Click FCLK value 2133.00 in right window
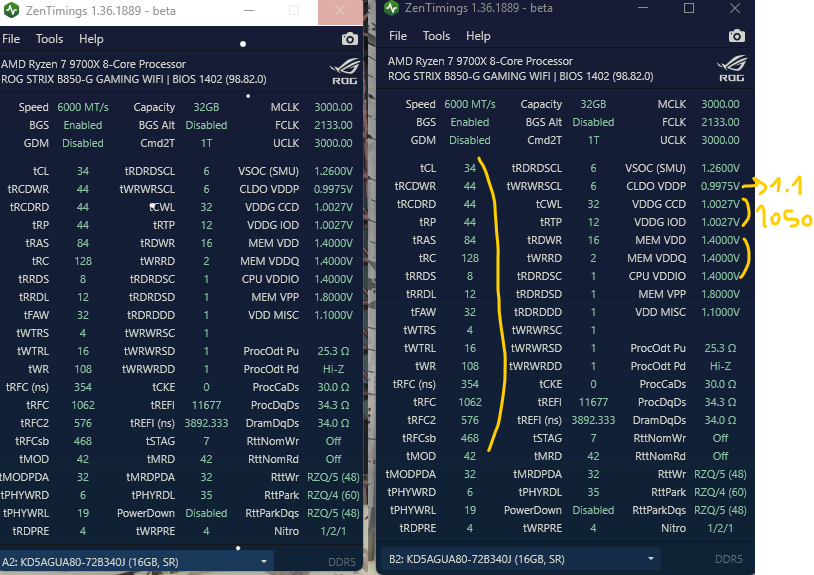This screenshot has width=814, height=575. click(x=721, y=122)
